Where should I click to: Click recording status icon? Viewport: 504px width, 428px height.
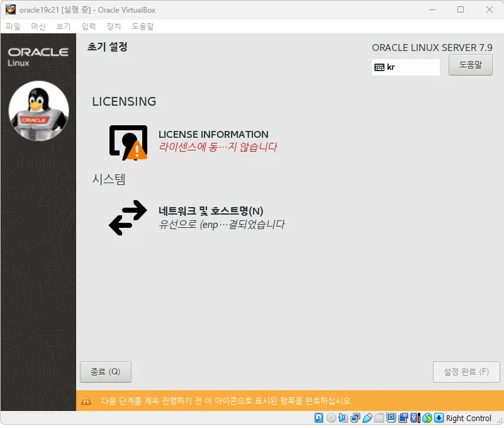[403, 418]
